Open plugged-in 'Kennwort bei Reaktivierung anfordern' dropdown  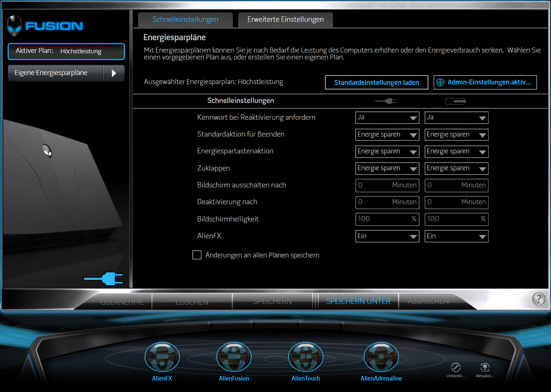click(x=387, y=118)
